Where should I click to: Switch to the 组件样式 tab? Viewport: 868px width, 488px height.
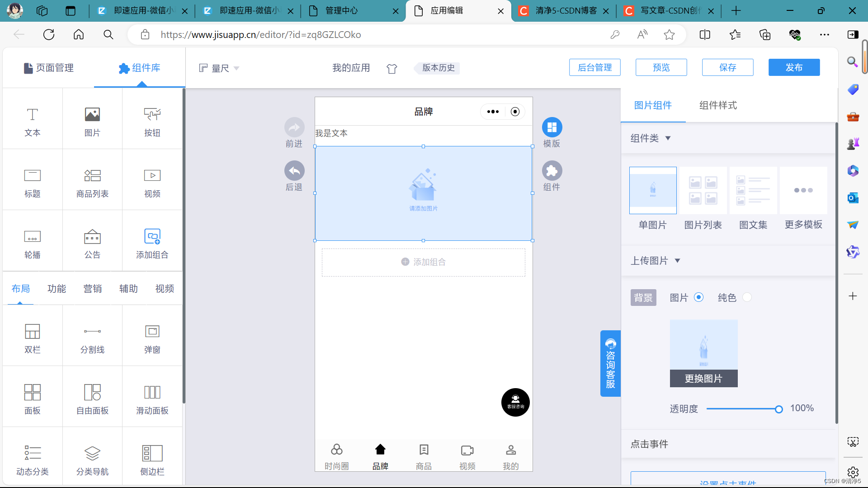[x=718, y=105]
